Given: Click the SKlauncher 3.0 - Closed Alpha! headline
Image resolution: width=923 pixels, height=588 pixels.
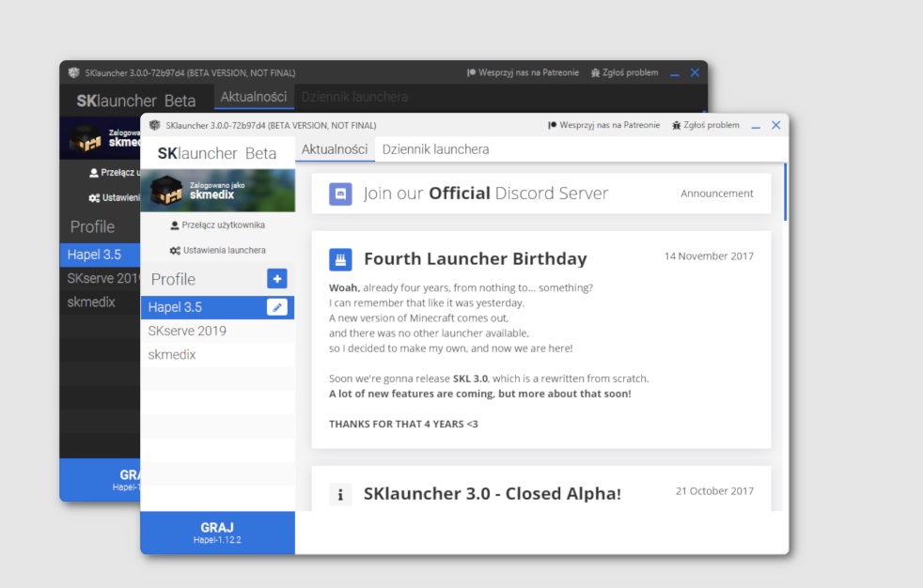Looking at the screenshot, I should (493, 494).
